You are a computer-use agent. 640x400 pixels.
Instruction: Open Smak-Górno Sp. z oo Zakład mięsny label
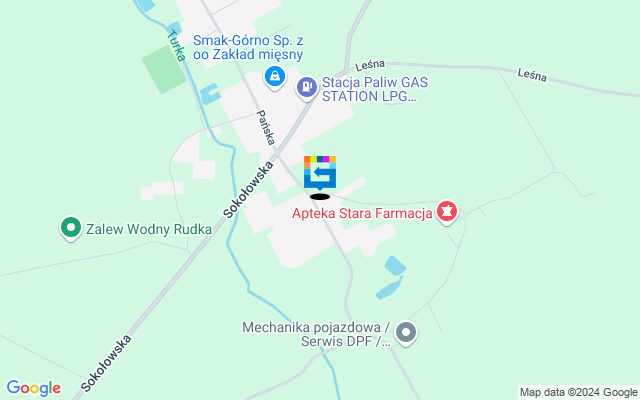[248, 47]
